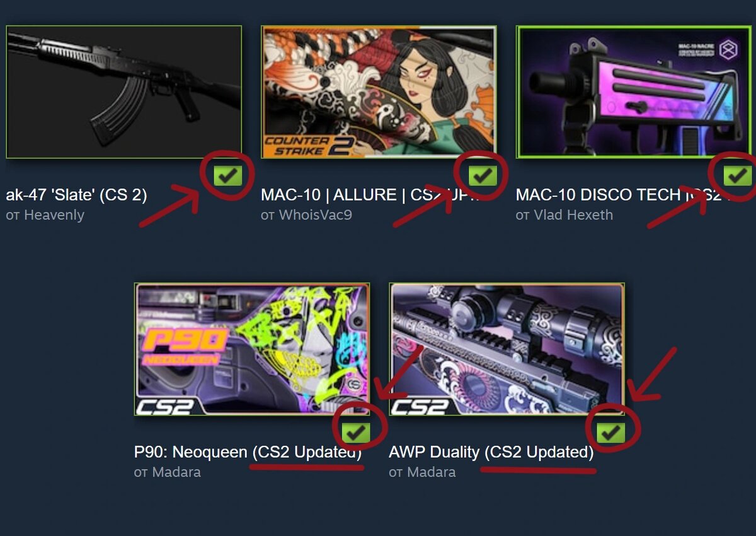The height and width of the screenshot is (536, 756).
Task: Toggle green checkmark under MAC-10 DISCO TECH
Action: click(738, 175)
